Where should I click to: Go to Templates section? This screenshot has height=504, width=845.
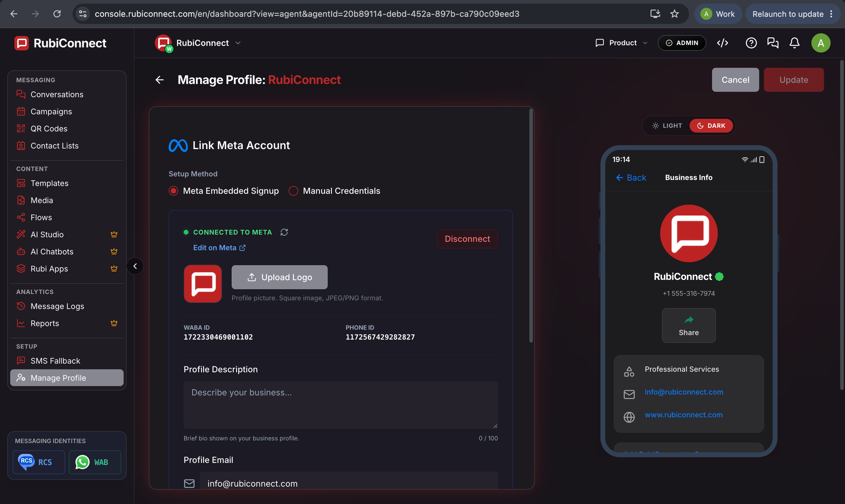click(67, 183)
